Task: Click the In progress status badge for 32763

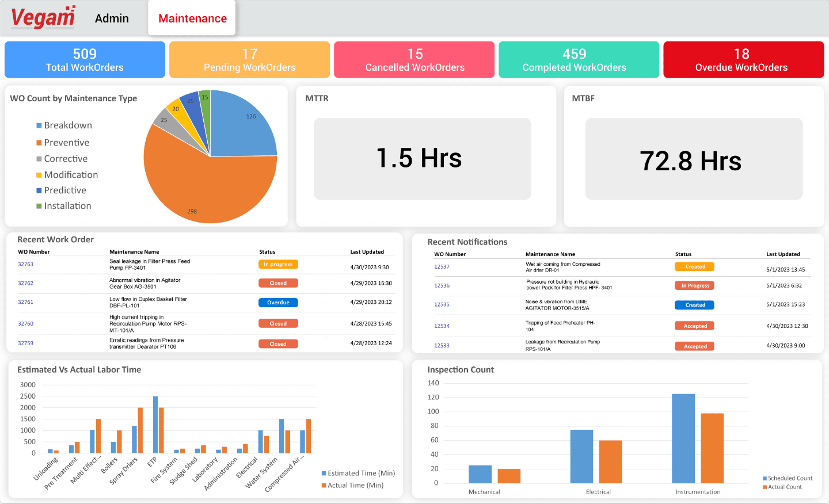Action: click(x=278, y=265)
